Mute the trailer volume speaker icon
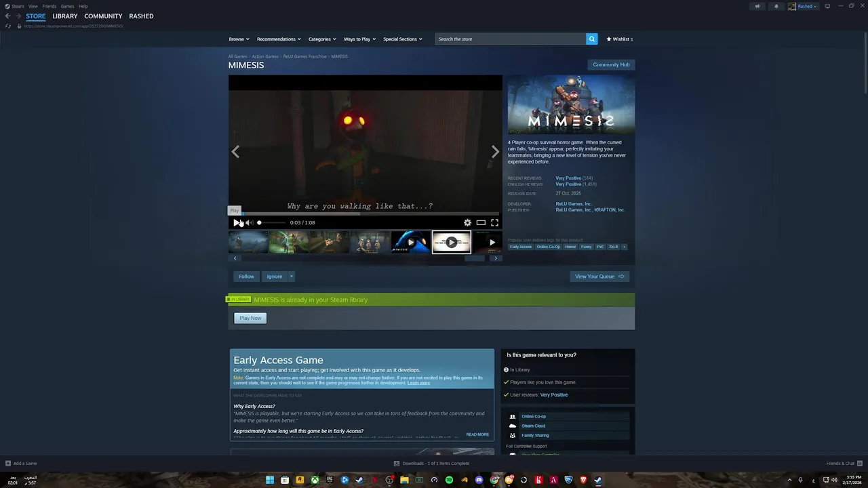 (249, 222)
